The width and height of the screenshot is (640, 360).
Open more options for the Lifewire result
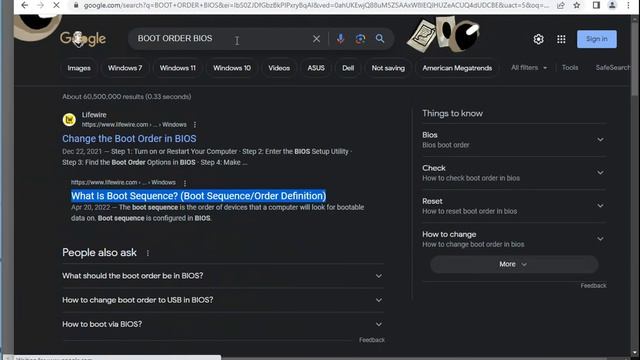click(x=195, y=125)
